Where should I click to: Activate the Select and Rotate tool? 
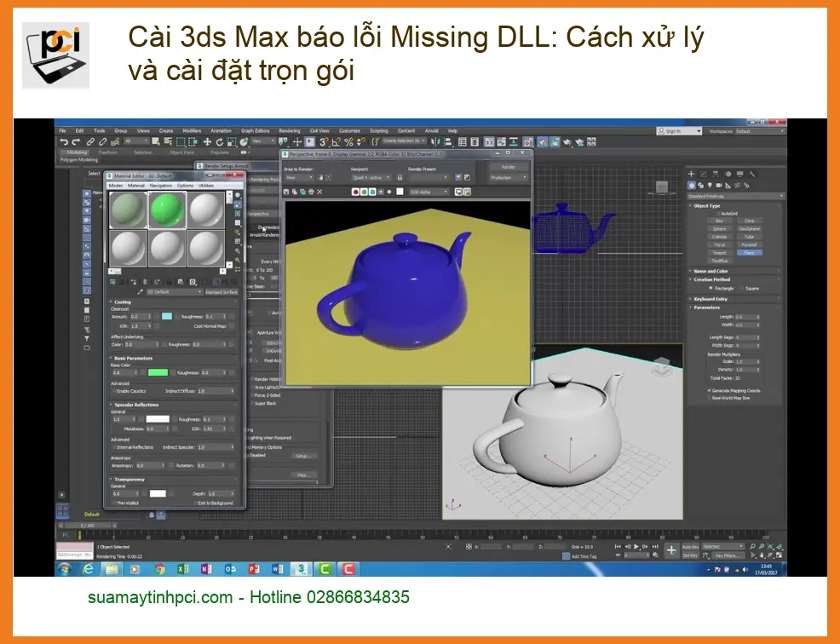(219, 142)
